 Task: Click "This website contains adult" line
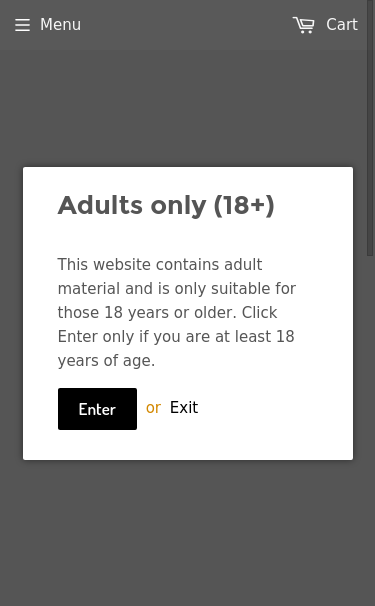160,265
